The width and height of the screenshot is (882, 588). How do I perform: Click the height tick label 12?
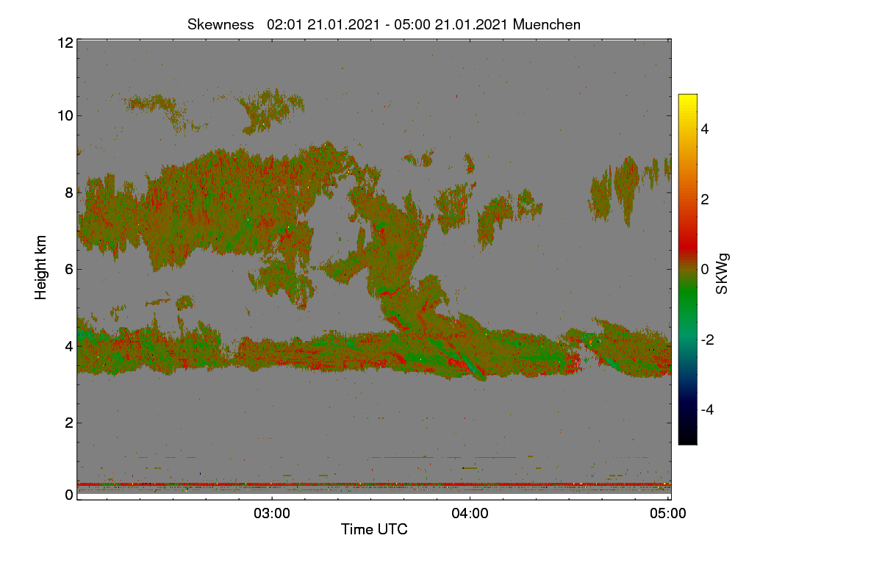tap(65, 43)
